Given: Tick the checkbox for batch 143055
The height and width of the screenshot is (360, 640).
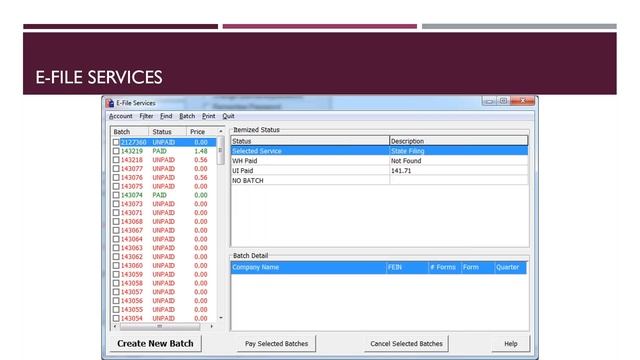Looking at the screenshot, I should pos(116,310).
